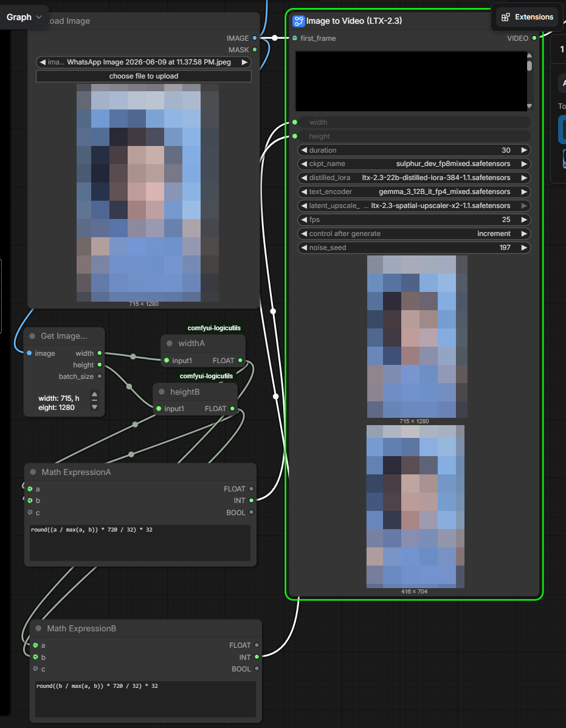566x728 pixels.
Task: Open the text_encoder combo box
Action: 414,192
